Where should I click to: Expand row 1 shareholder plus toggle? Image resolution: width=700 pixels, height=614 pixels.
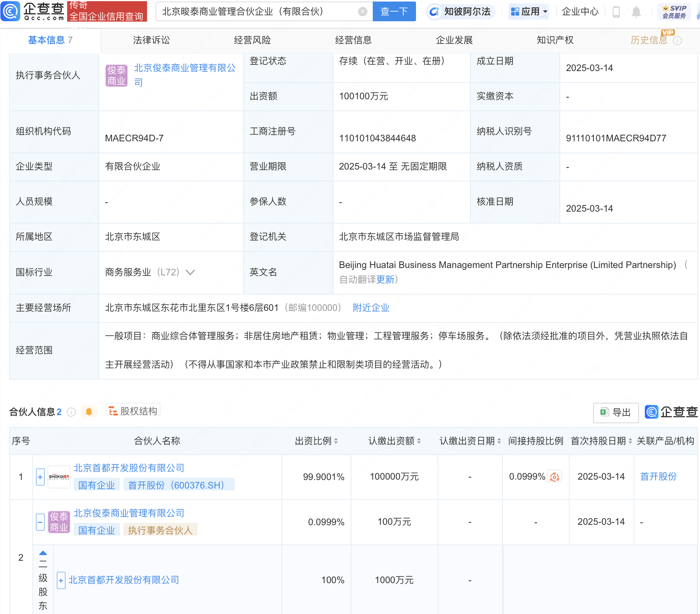click(40, 477)
